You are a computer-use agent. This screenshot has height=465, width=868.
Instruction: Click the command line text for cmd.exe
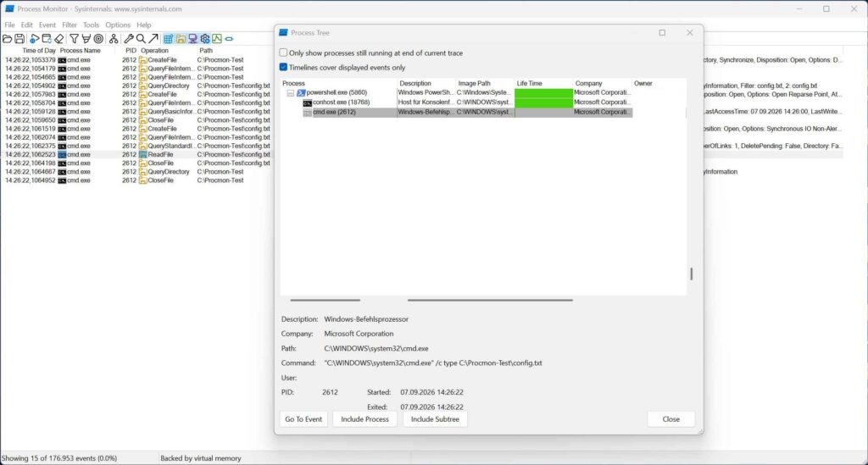[433, 363]
